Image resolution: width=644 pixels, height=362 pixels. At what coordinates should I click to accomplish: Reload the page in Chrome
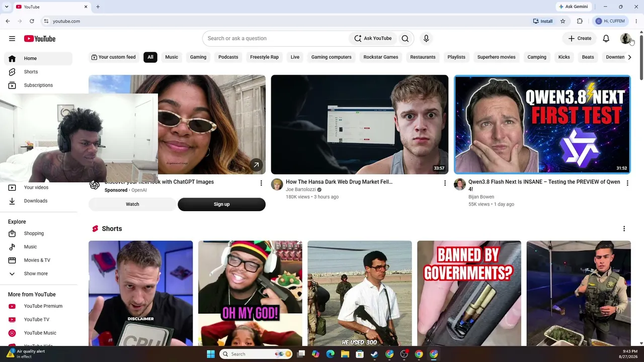pyautogui.click(x=32, y=21)
